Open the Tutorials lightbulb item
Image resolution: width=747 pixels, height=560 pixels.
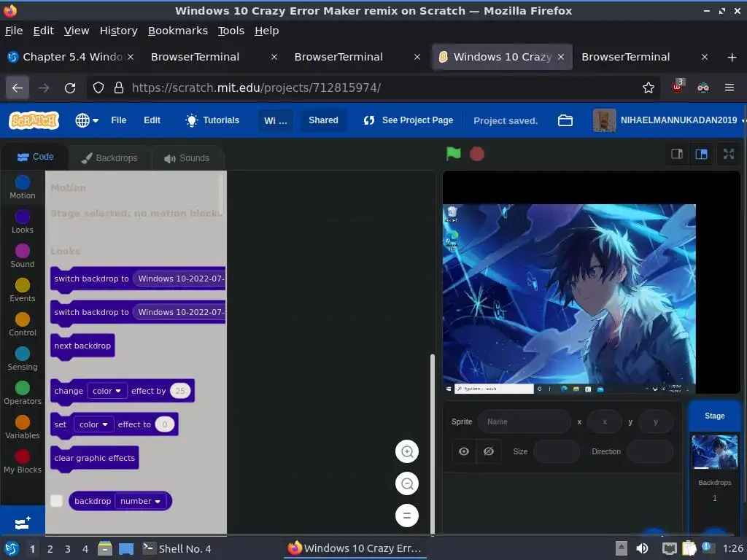click(212, 120)
